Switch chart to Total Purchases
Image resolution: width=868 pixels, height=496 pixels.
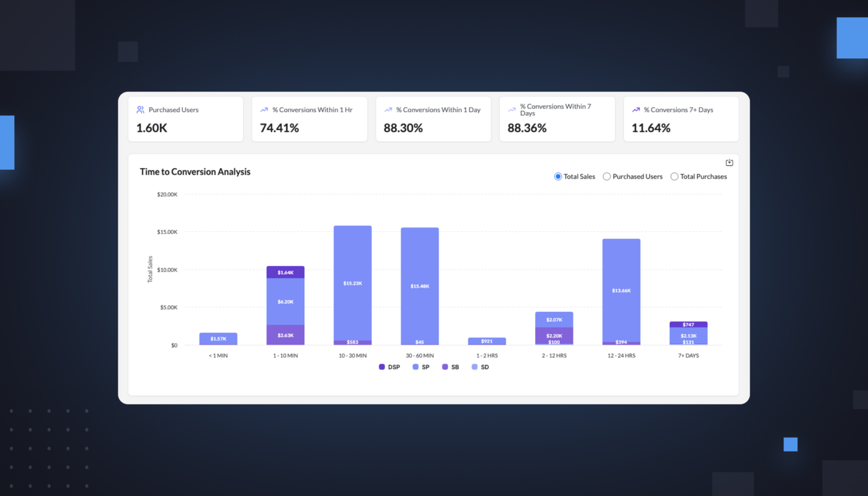point(675,177)
